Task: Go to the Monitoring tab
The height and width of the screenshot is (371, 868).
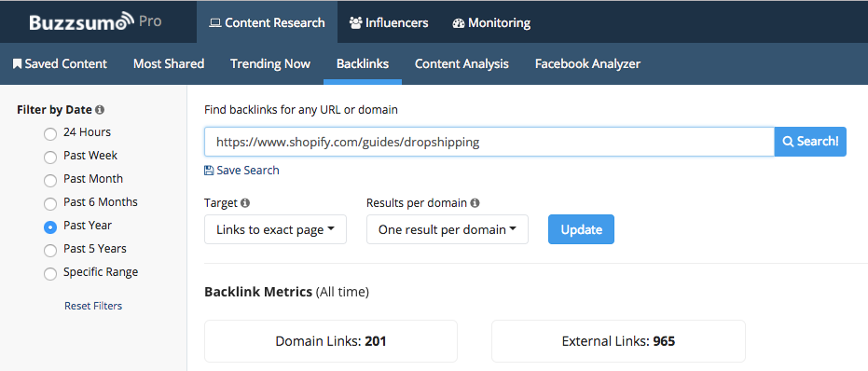Action: (x=491, y=22)
